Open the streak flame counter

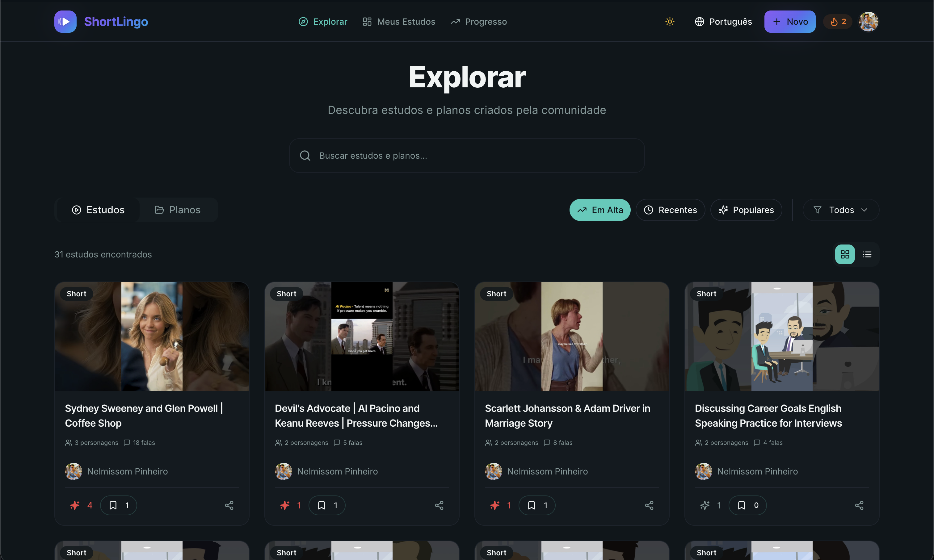(x=838, y=22)
